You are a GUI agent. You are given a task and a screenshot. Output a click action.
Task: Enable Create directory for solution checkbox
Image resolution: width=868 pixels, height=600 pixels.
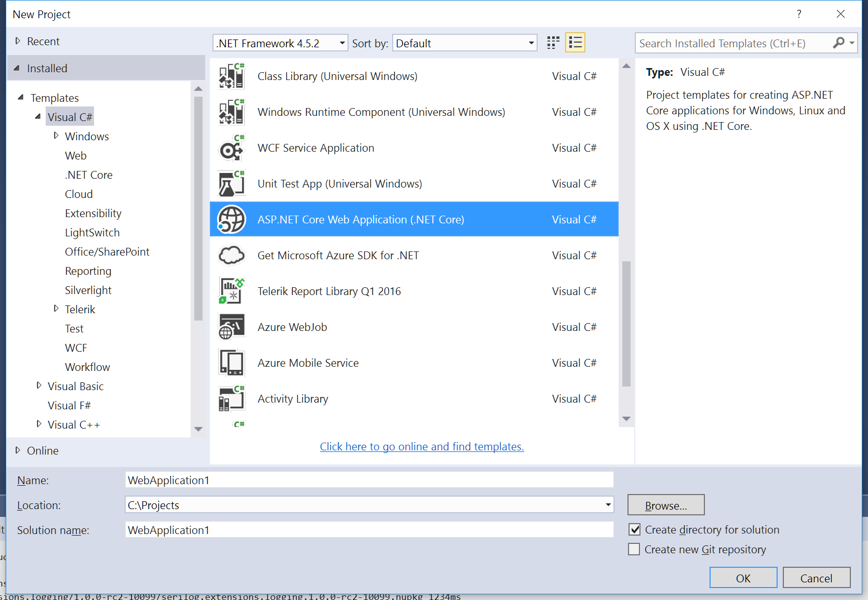(x=634, y=529)
